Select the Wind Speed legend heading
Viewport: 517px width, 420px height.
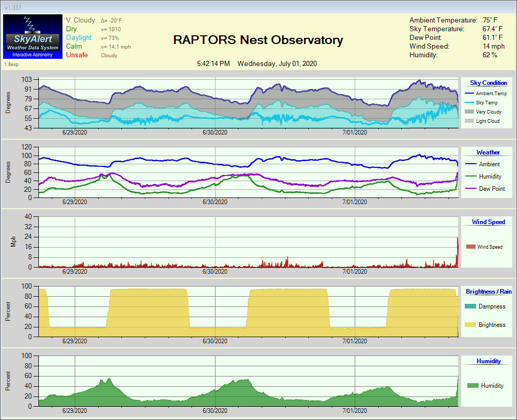488,222
